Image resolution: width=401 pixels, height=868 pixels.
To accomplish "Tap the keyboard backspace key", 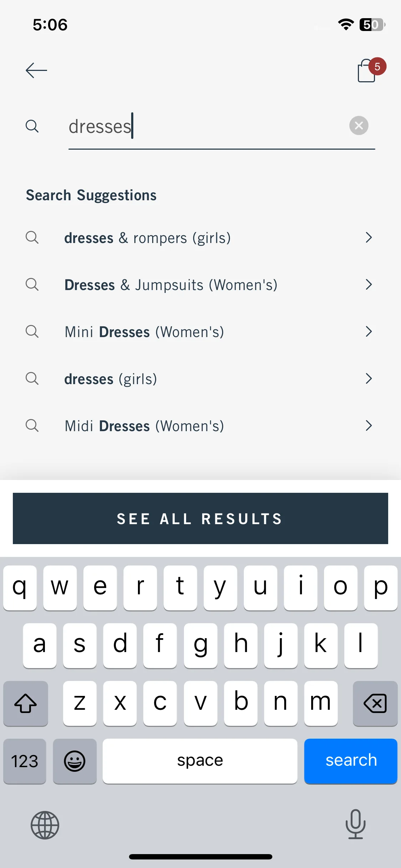I will pyautogui.click(x=375, y=703).
